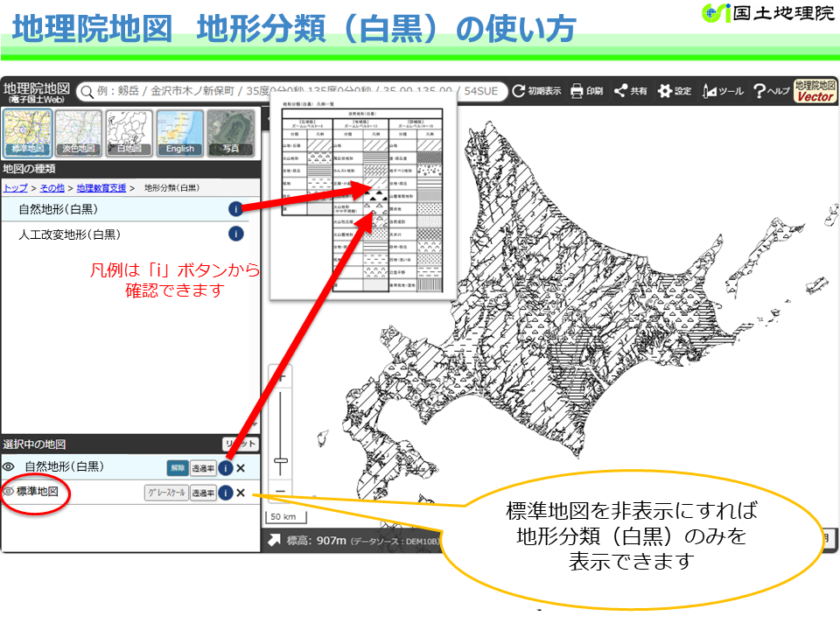Remove the 自然地形(白黒) layer with X
This screenshot has height=630, width=840.
click(241, 467)
